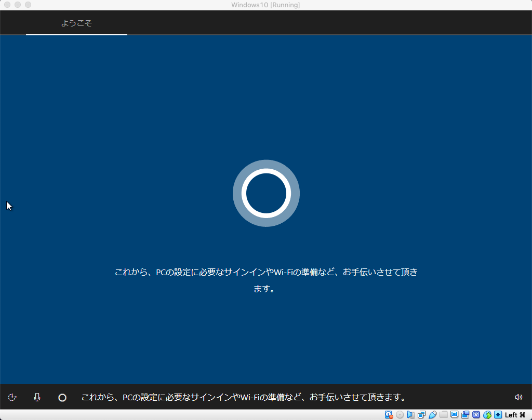532x420 pixels.
Task: Click the audio output status icon
Action: tap(410, 415)
